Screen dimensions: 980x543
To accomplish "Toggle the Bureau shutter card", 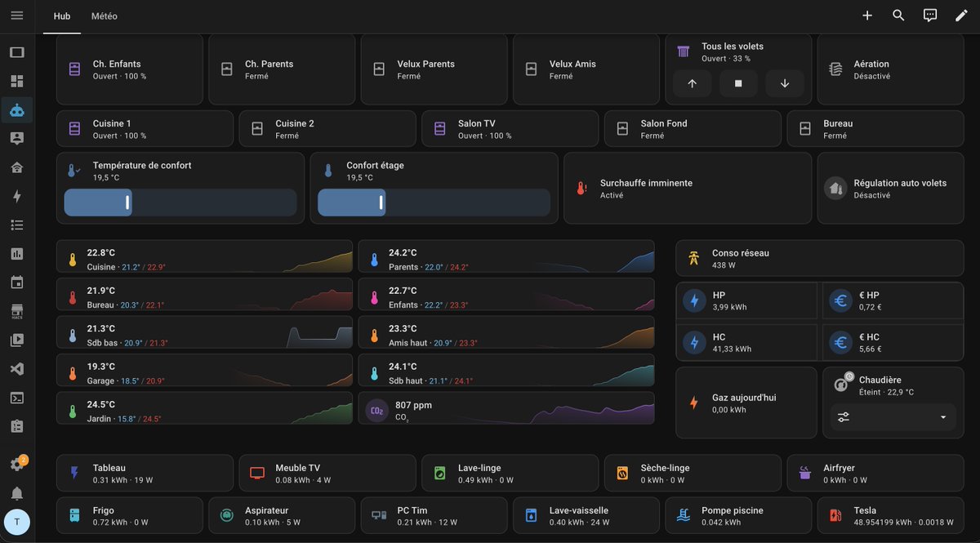I will click(x=875, y=129).
